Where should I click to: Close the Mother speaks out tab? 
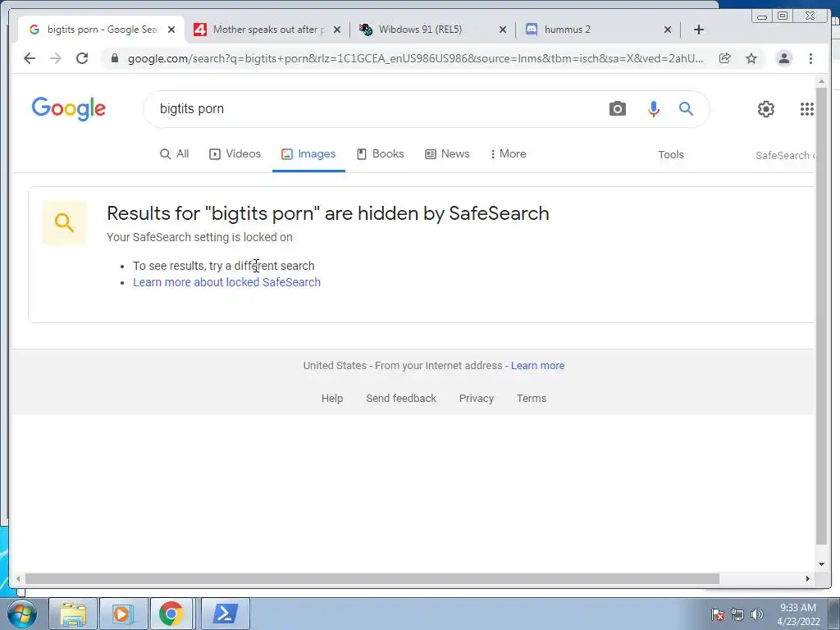pyautogui.click(x=337, y=30)
